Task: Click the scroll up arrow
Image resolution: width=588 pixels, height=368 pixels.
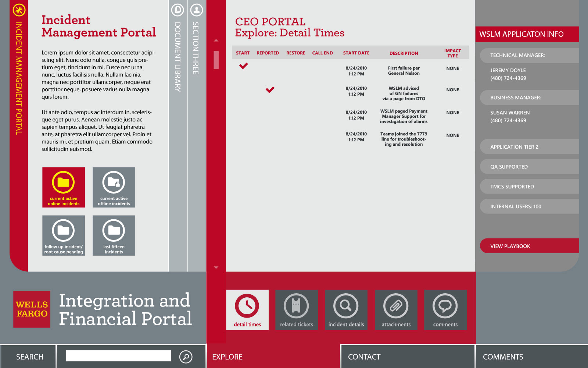Action: tap(216, 40)
